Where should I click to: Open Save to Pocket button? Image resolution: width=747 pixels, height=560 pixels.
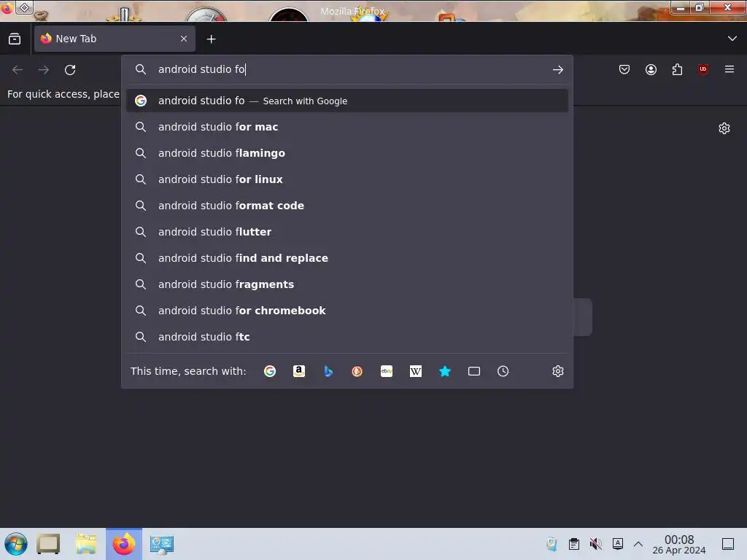[624, 69]
